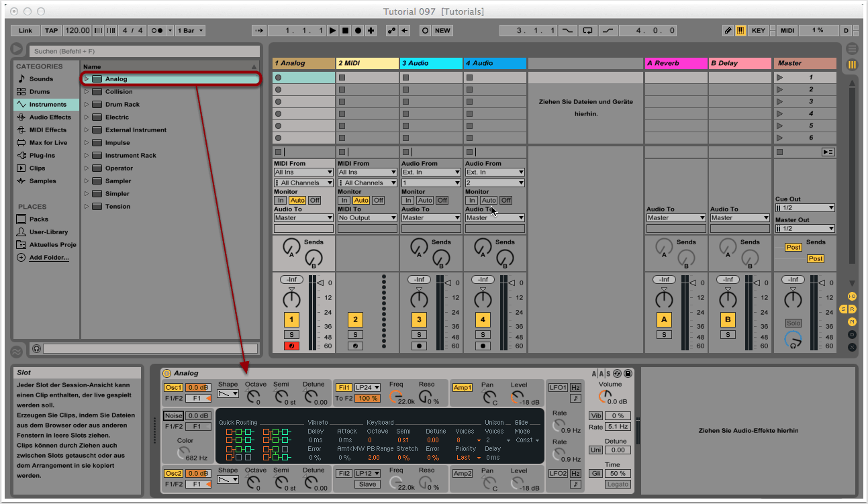Select the Audio Effects category

pos(50,117)
